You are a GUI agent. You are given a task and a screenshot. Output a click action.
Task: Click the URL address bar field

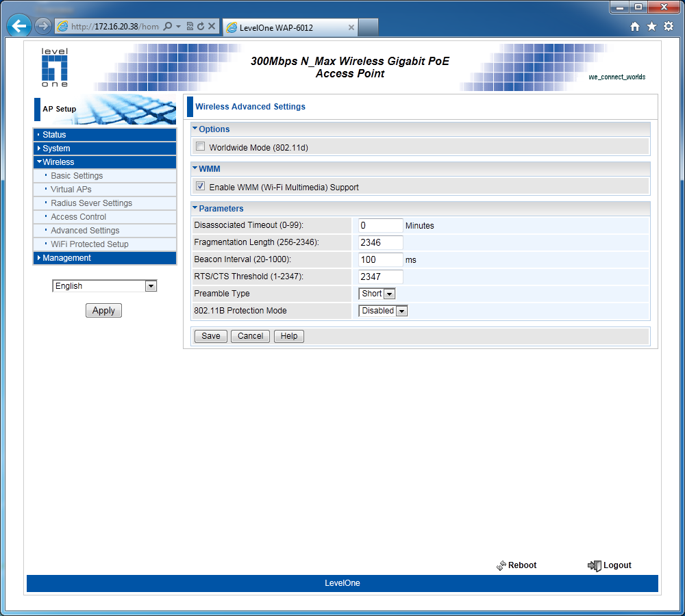115,27
